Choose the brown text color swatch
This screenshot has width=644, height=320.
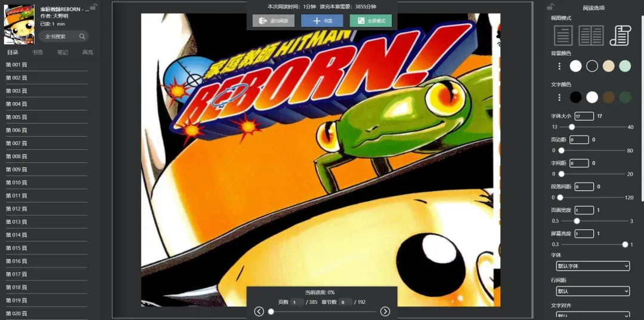pyautogui.click(x=608, y=97)
